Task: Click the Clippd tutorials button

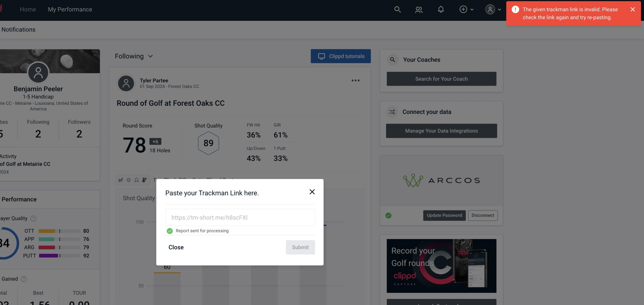Action: 341,56
